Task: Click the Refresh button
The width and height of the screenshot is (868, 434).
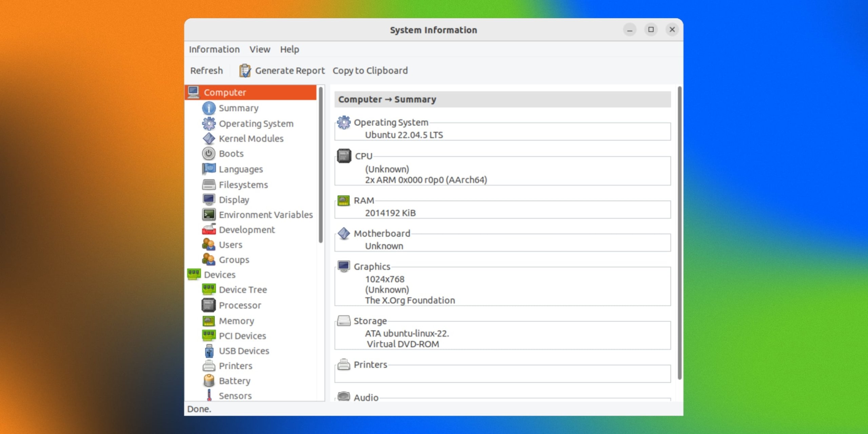Action: coord(207,71)
